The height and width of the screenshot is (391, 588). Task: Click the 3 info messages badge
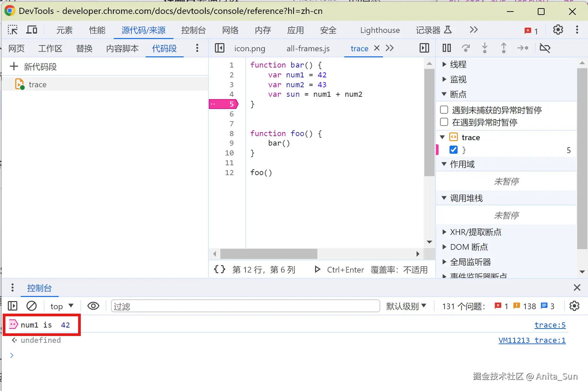pos(548,306)
